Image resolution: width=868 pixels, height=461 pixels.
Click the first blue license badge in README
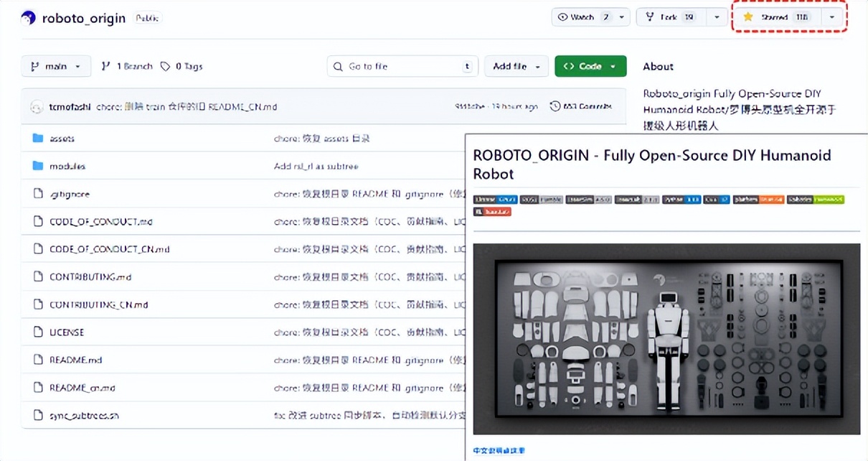click(495, 199)
